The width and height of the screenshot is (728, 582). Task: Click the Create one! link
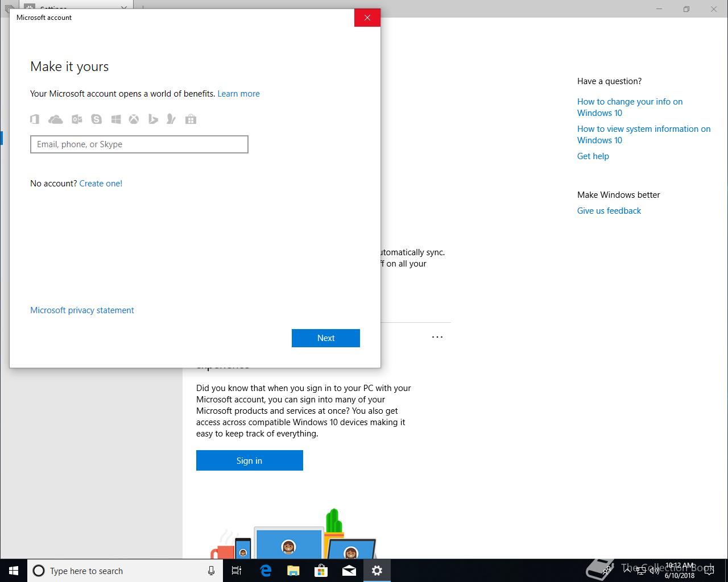tap(101, 184)
